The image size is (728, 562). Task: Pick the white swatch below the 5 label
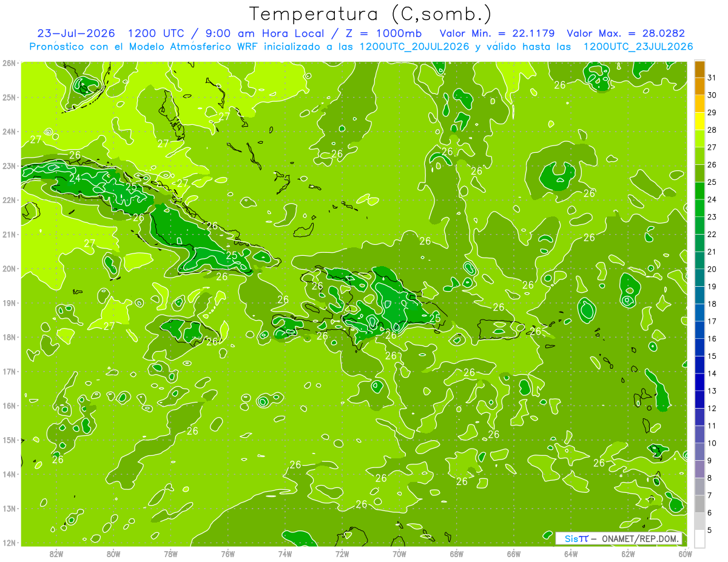click(699, 539)
